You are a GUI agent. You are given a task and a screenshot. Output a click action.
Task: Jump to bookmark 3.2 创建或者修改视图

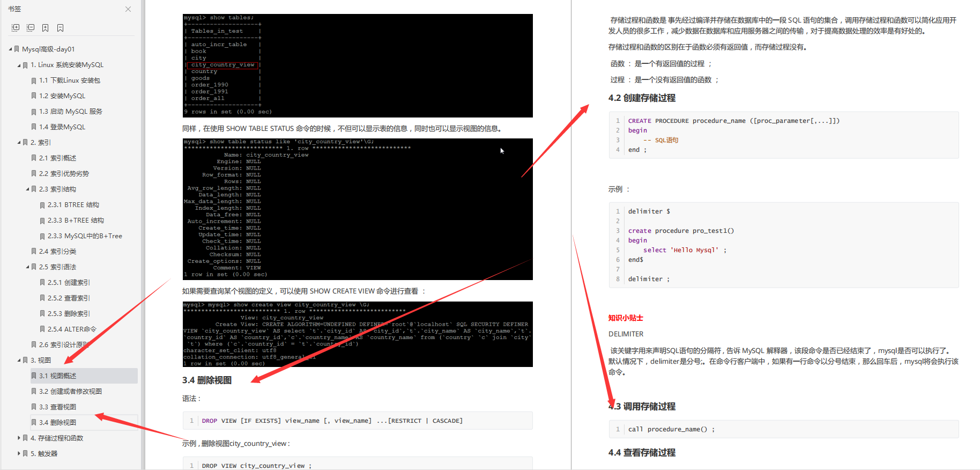pyautogui.click(x=70, y=392)
